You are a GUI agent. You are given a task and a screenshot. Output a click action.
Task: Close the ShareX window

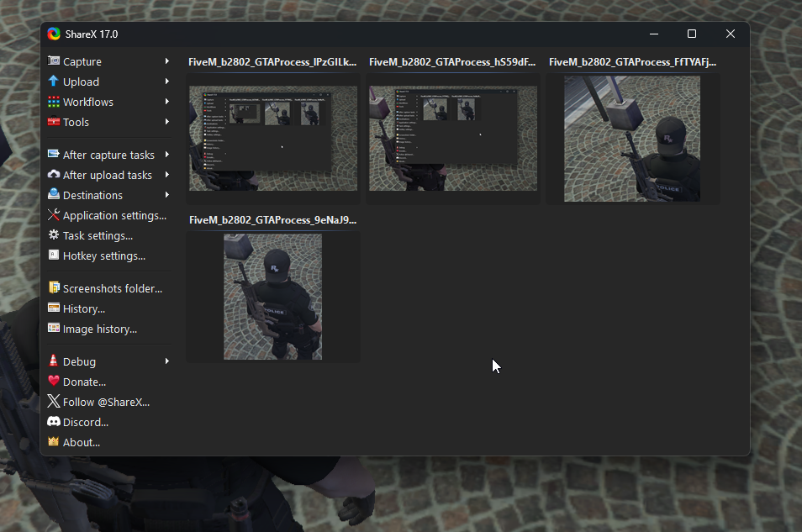[x=731, y=34]
